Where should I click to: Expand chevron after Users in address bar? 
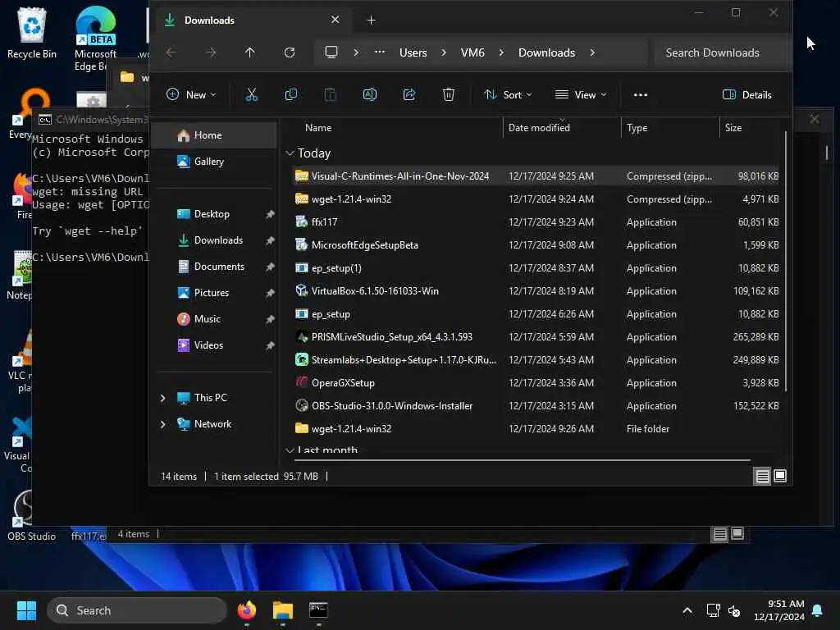click(x=444, y=52)
